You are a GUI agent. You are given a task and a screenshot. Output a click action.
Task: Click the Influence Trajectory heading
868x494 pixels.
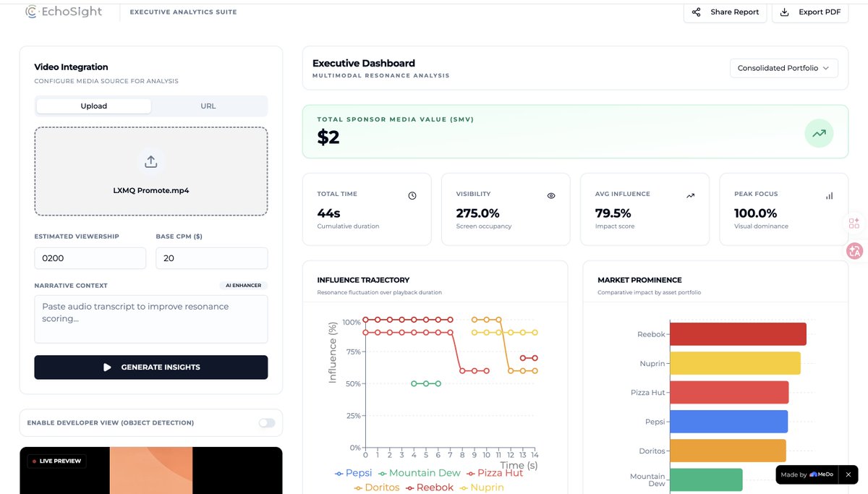364,280
